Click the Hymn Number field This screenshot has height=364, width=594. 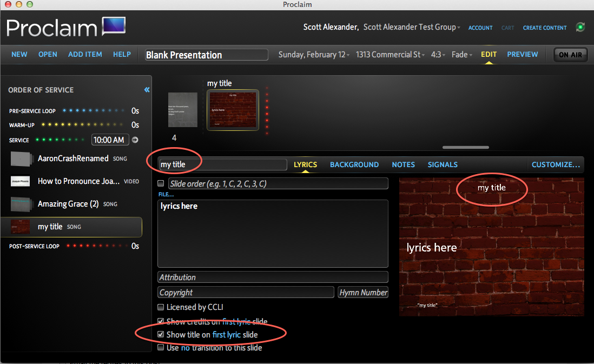pyautogui.click(x=363, y=293)
